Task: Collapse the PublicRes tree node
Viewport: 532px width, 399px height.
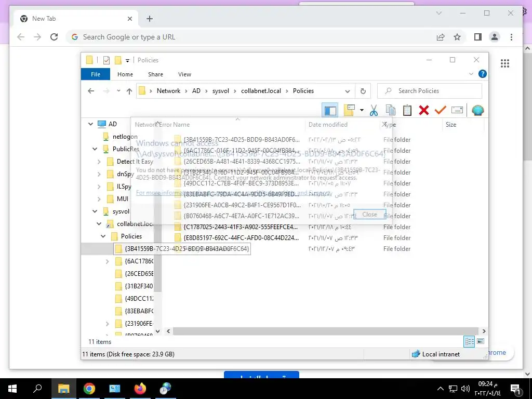Action: tap(95, 149)
